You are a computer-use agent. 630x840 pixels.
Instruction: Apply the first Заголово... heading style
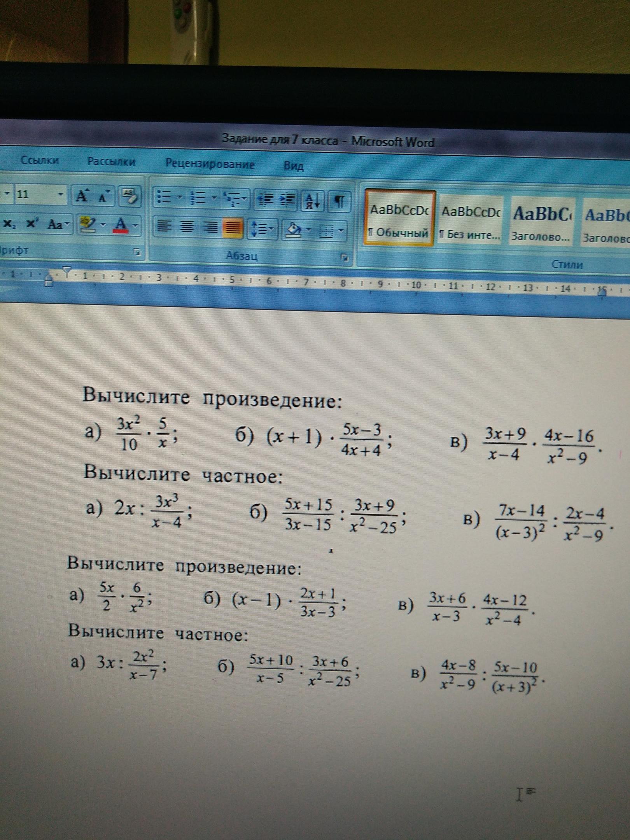(541, 222)
